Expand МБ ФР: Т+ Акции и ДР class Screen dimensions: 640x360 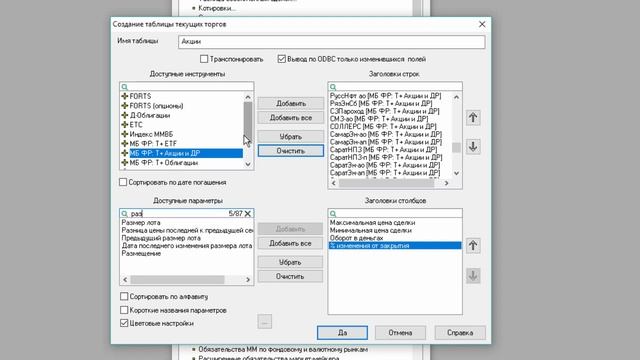click(125, 153)
